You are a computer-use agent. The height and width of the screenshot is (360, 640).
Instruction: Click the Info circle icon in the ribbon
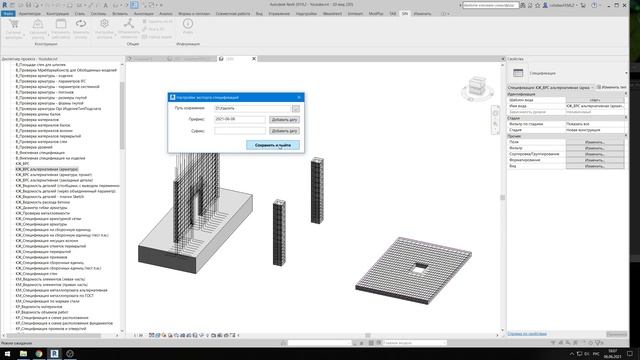click(188, 23)
